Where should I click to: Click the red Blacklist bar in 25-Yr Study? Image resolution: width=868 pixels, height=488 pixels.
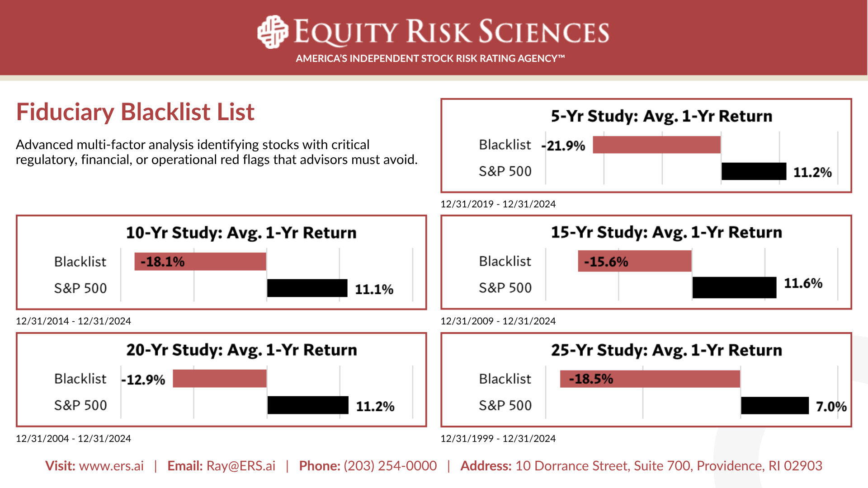point(650,379)
